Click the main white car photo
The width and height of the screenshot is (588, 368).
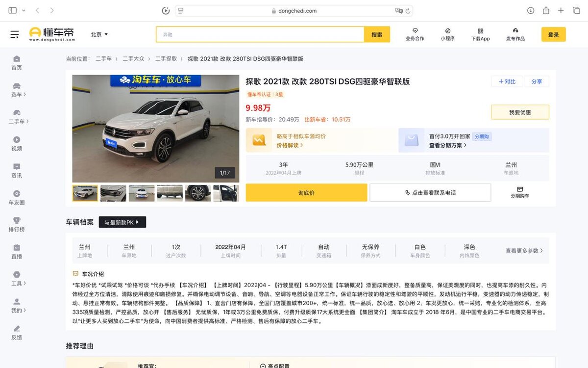(156, 129)
